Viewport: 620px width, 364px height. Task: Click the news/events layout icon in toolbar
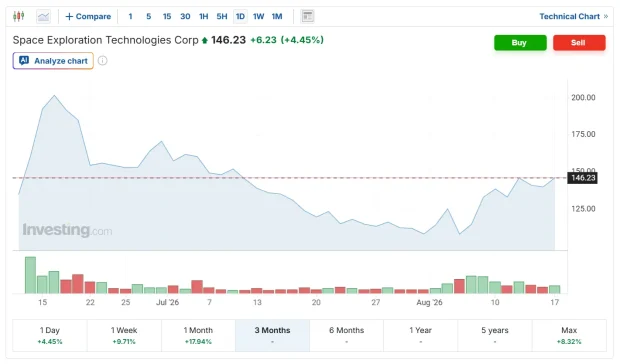point(307,16)
